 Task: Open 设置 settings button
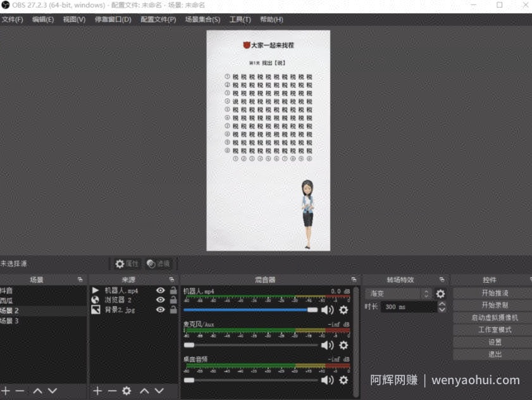[495, 342]
